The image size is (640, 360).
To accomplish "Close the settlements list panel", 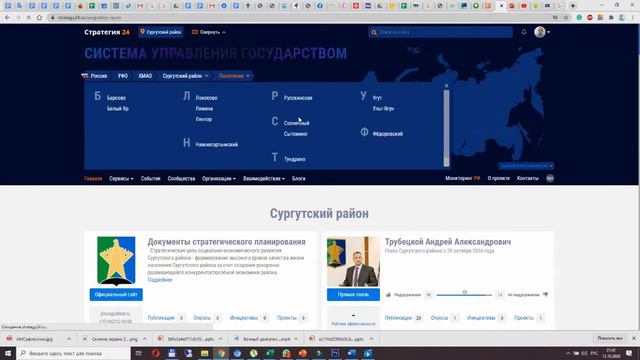I will coord(446,86).
